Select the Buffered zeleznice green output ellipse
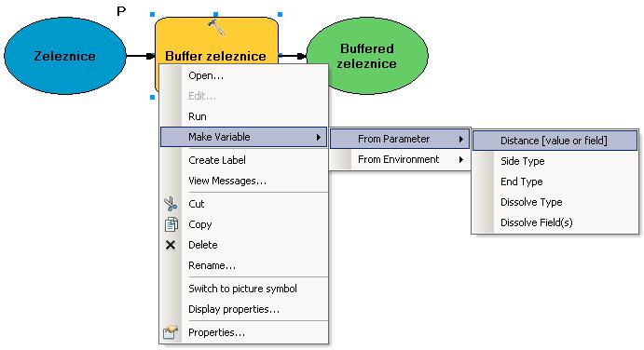Screen dimensions: 644x350 367,56
